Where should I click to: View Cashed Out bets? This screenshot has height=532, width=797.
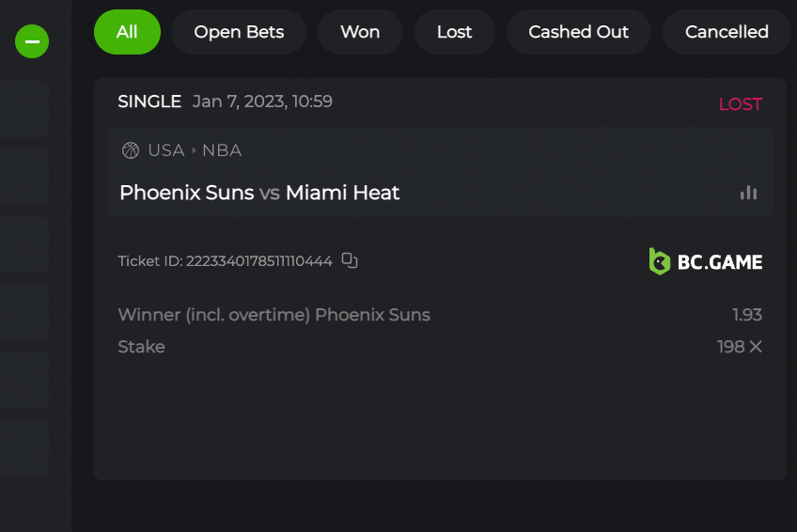coord(578,32)
